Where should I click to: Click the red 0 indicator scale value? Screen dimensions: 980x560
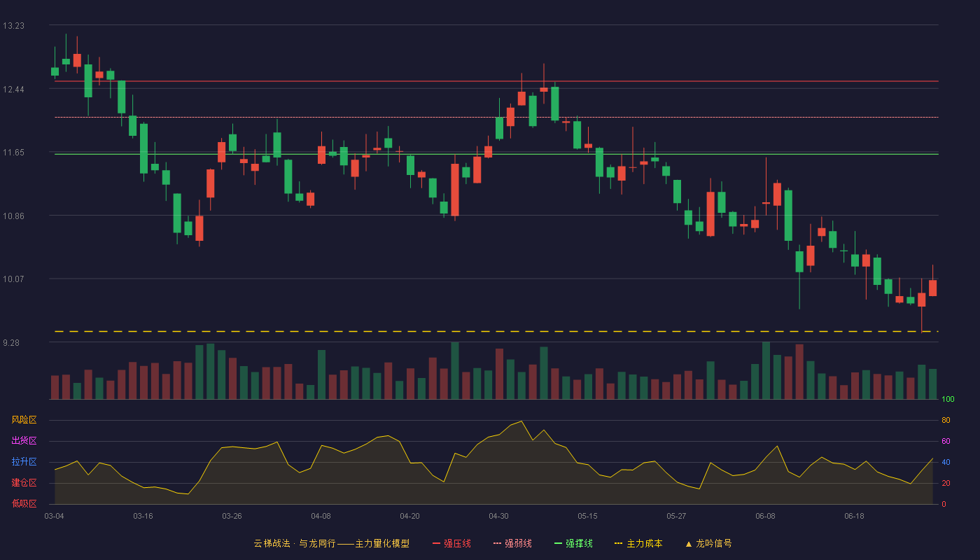[944, 504]
